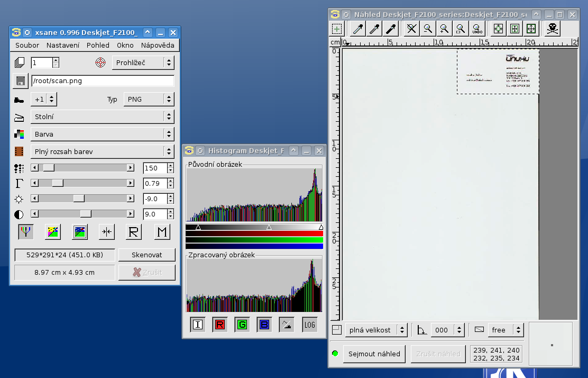This screenshot has width=588, height=378.
Task: Click the autoraise scan area icon
Action: pyautogui.click(x=514, y=29)
